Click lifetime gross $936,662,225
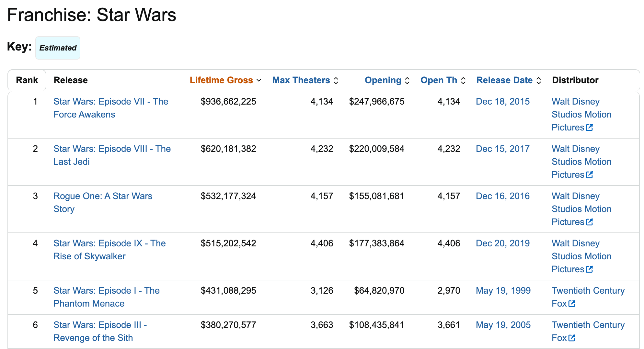The width and height of the screenshot is (644, 349). [228, 102]
